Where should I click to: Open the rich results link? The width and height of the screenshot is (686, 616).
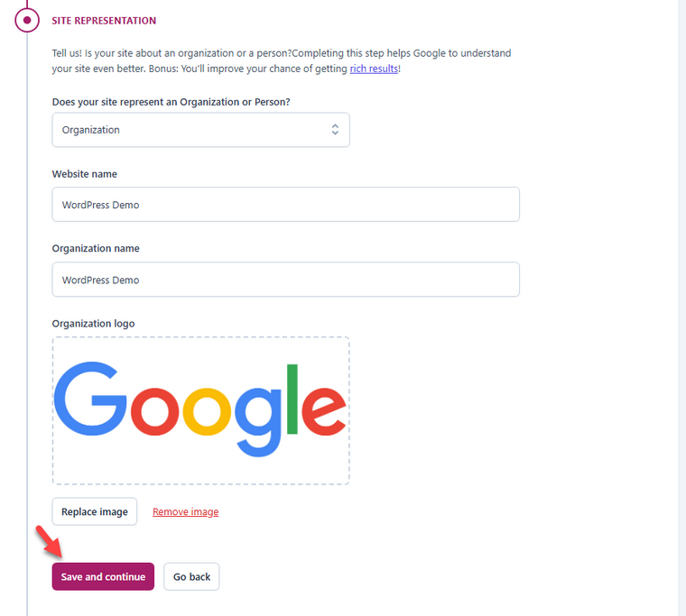click(x=374, y=69)
